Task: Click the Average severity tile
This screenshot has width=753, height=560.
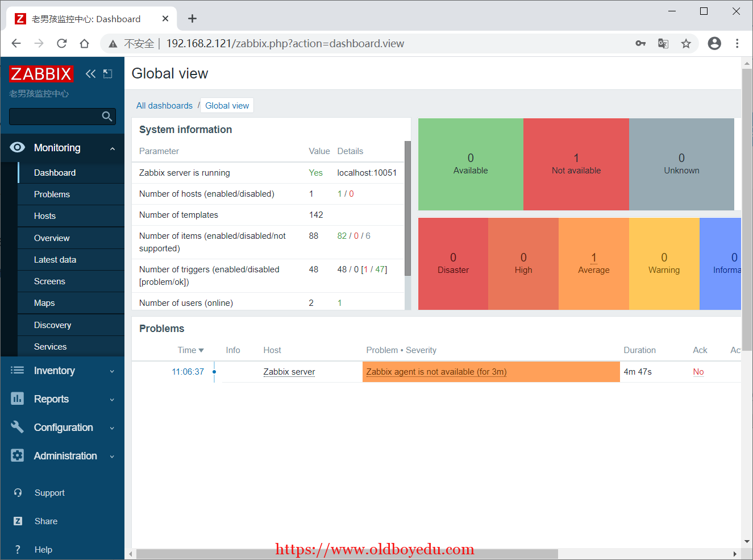Action: (x=594, y=264)
